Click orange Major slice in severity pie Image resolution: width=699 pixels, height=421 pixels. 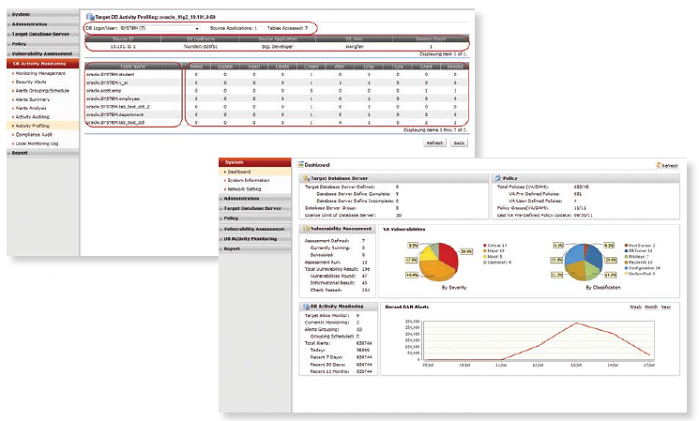pyautogui.click(x=437, y=270)
